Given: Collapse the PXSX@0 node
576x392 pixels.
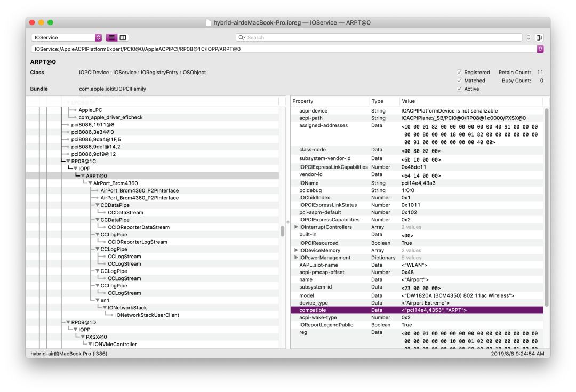Looking at the screenshot, I should 83,337.
